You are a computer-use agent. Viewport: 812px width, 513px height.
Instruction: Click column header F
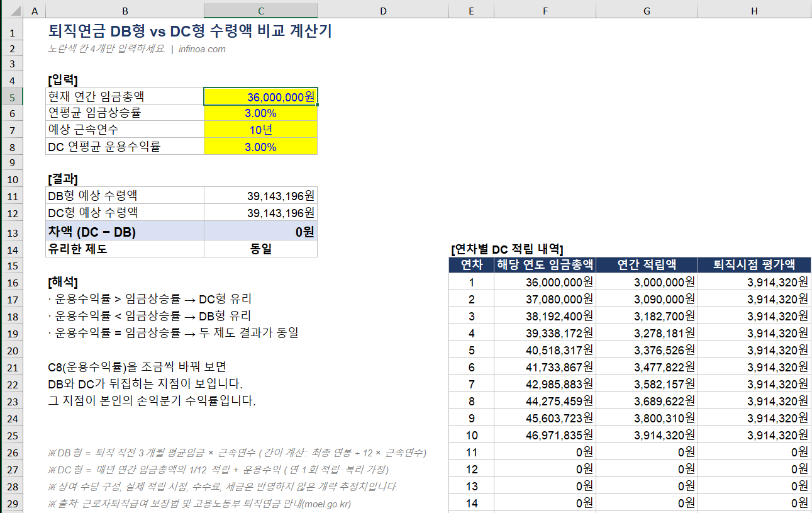click(x=545, y=11)
